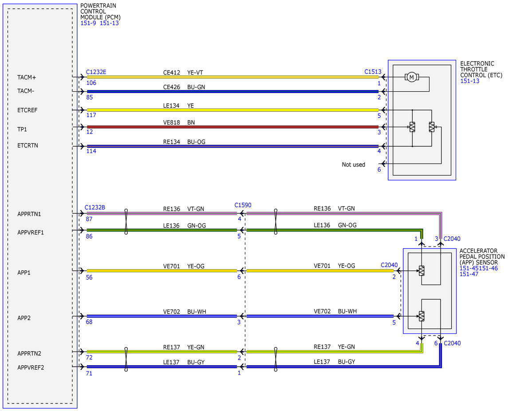Open the 151-46 link under APP Sensor

[488, 268]
